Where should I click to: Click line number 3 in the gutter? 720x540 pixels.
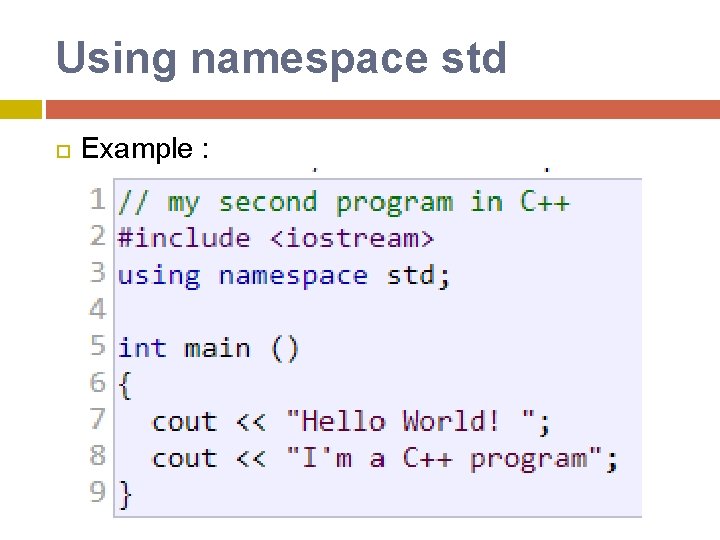[x=97, y=272]
